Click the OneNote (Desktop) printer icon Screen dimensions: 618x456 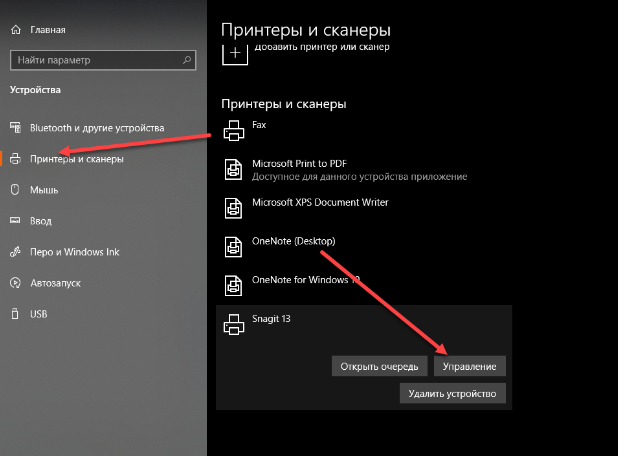click(x=233, y=247)
